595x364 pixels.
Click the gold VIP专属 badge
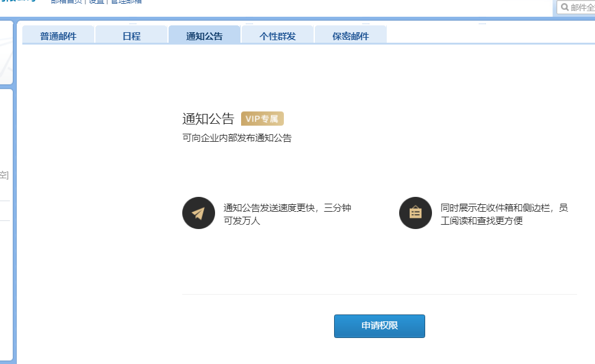(x=262, y=119)
